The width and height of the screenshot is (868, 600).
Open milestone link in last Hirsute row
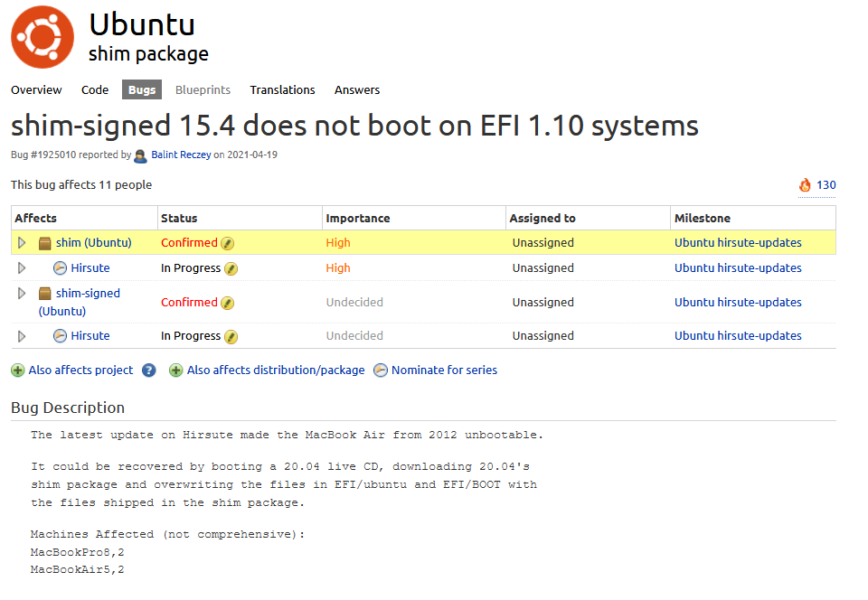738,335
